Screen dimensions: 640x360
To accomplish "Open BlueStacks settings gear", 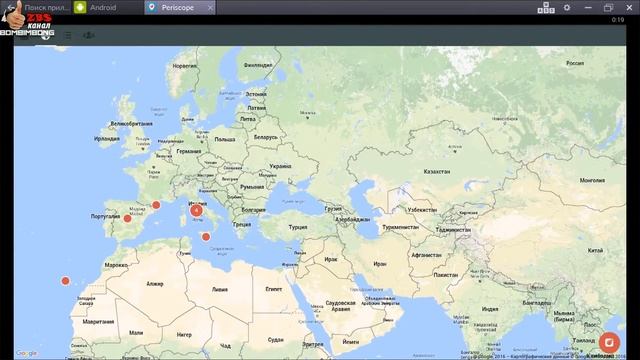I will [x=567, y=7].
